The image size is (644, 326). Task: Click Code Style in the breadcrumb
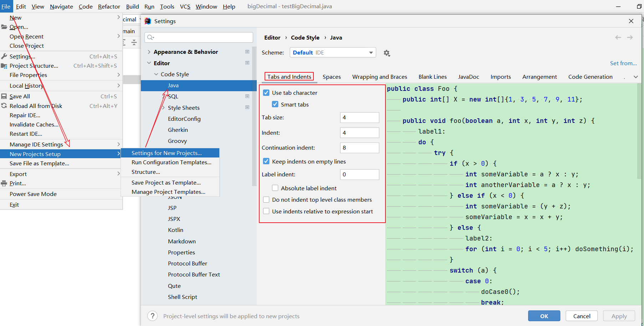[x=305, y=37]
